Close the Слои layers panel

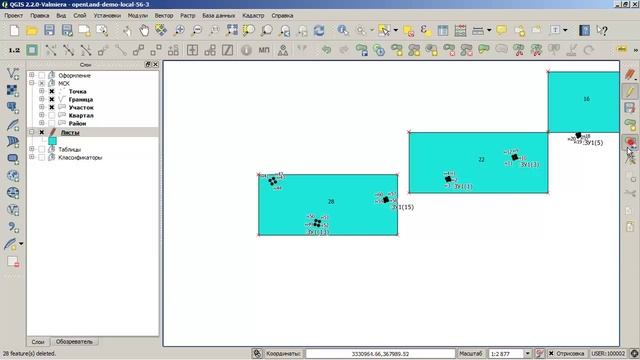coord(156,64)
